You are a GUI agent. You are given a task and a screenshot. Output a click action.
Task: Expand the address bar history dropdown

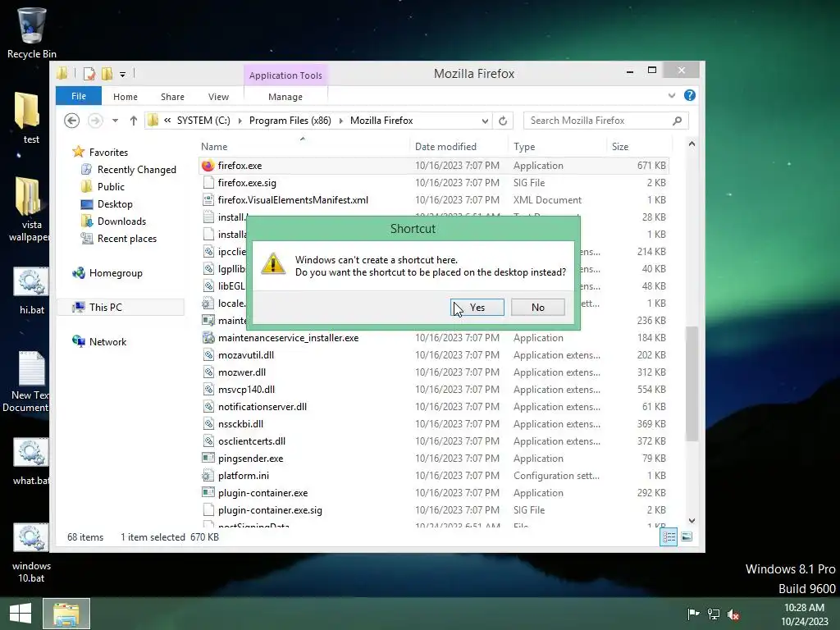pos(485,121)
